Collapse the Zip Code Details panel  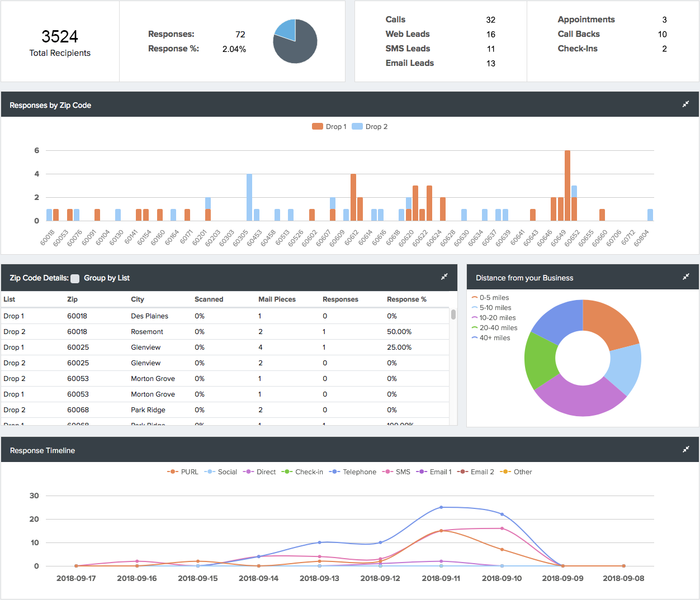click(444, 277)
